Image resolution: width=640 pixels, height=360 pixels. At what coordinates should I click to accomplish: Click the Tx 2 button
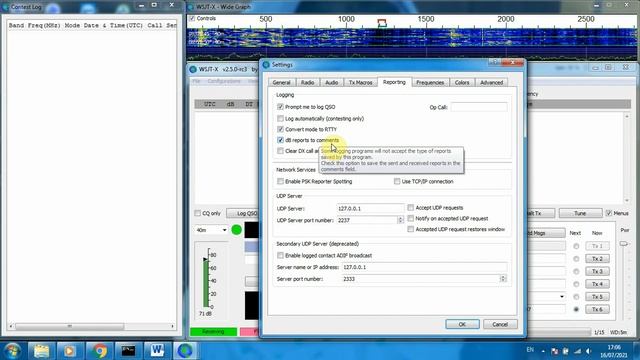[597, 259]
